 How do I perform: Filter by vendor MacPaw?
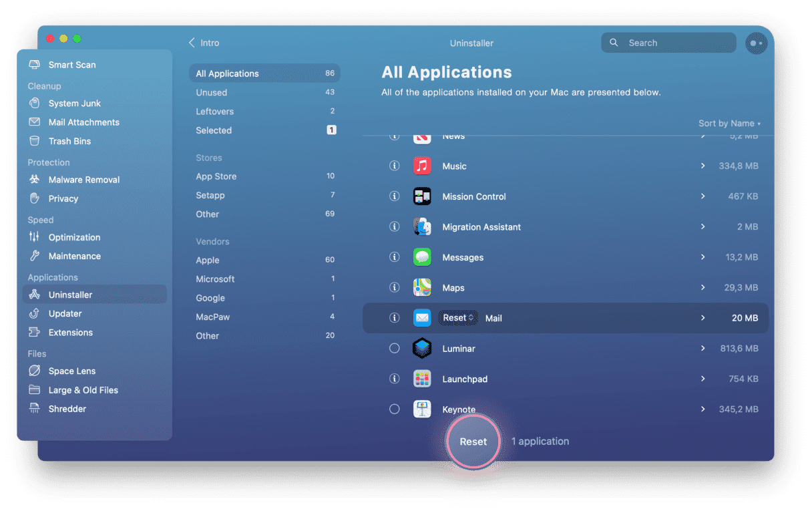point(265,317)
